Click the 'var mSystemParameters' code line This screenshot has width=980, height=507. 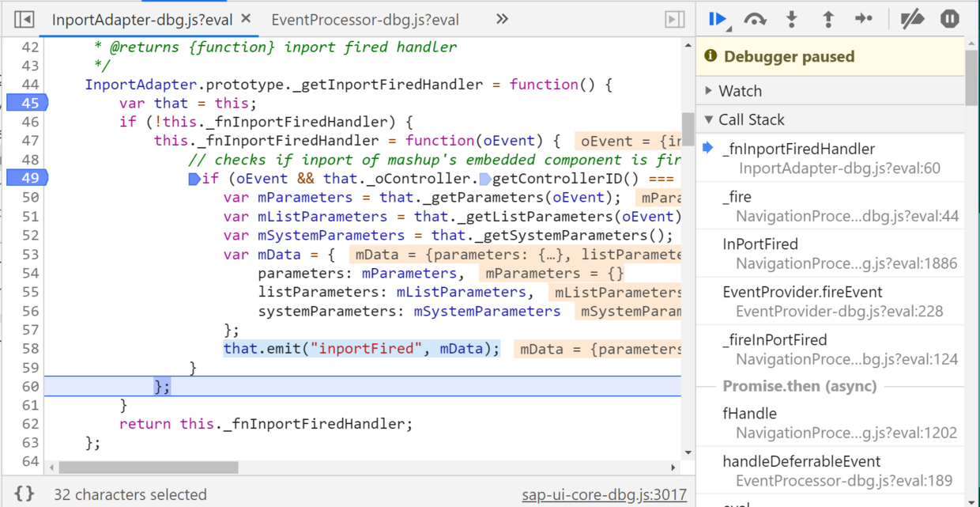(x=448, y=236)
